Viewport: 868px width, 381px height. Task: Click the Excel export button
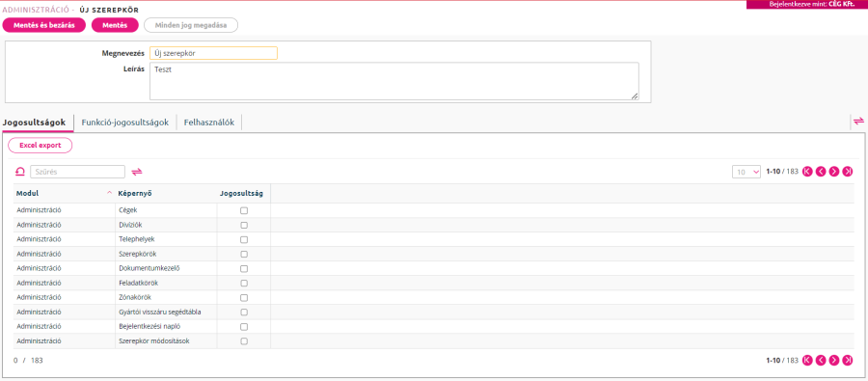(x=41, y=145)
